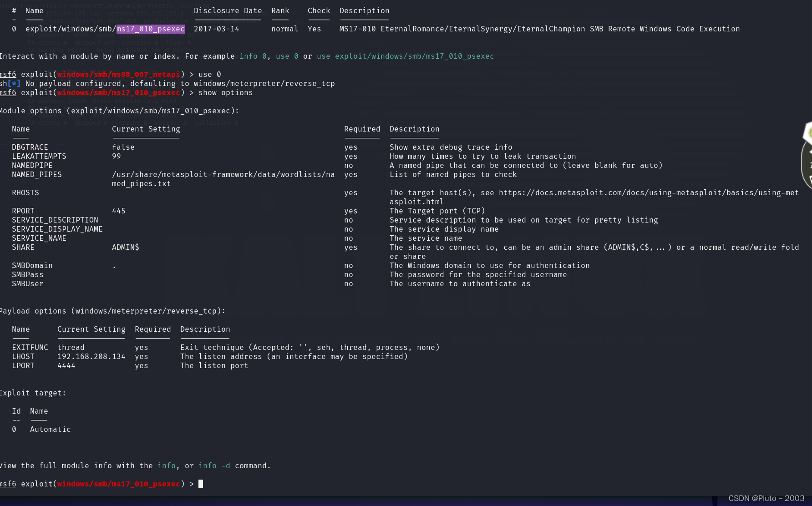The image size is (812, 506).
Task: Select the 2017-03-14 disclosure date value
Action: [217, 29]
